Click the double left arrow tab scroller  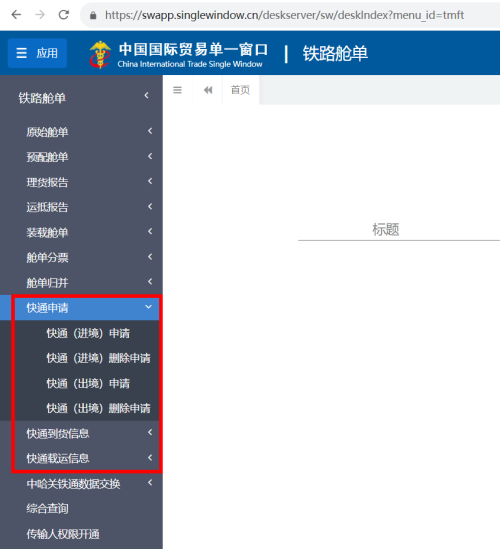tap(208, 90)
